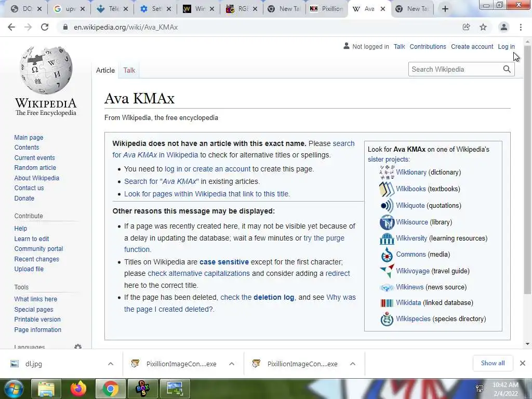Reload the Wikipedia page
The width and height of the screenshot is (532, 399).
click(x=45, y=27)
